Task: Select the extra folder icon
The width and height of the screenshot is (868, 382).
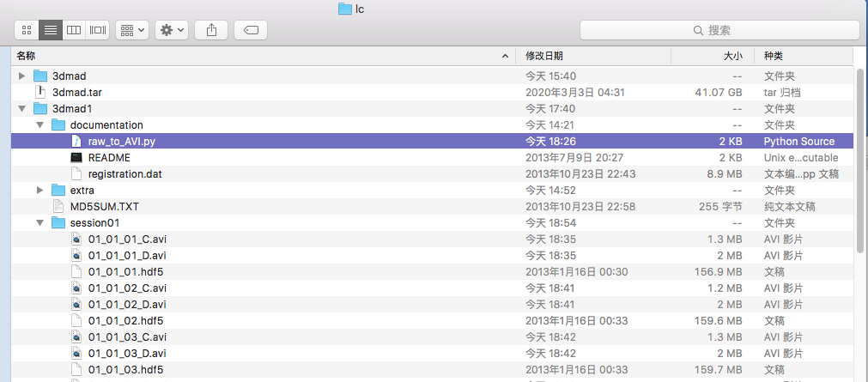Action: [x=58, y=191]
